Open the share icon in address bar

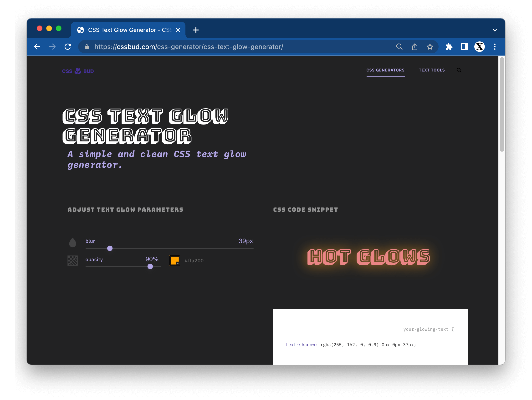(415, 47)
